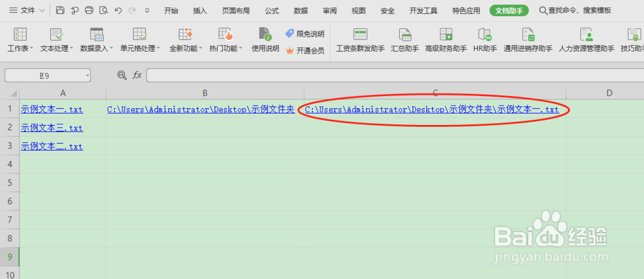This screenshot has width=644, height=279.
Task: Open the 全新功能 dropdown
Action: coord(185,40)
